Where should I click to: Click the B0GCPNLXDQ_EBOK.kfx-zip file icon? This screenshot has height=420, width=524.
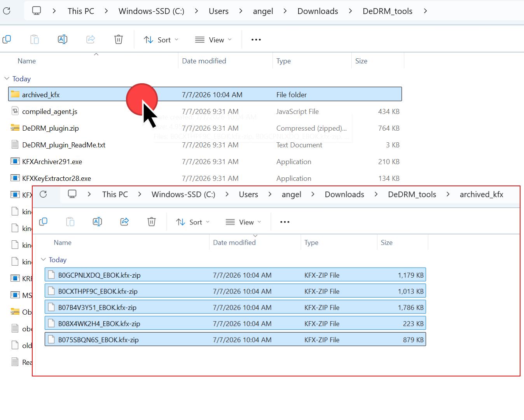coord(51,275)
